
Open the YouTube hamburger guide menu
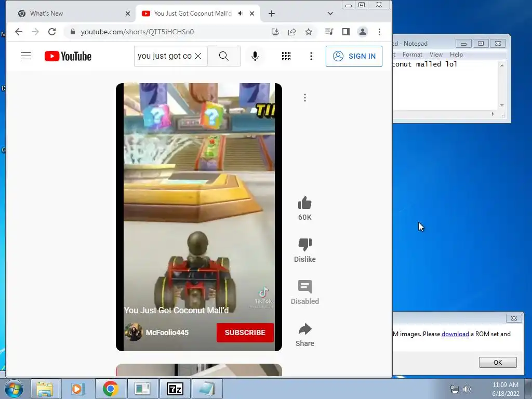pos(26,56)
